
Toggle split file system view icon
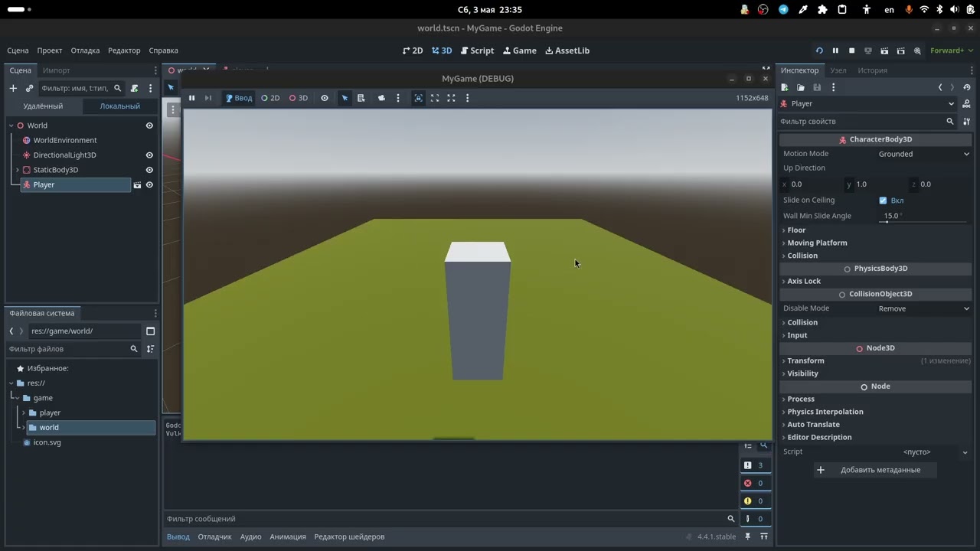[150, 331]
